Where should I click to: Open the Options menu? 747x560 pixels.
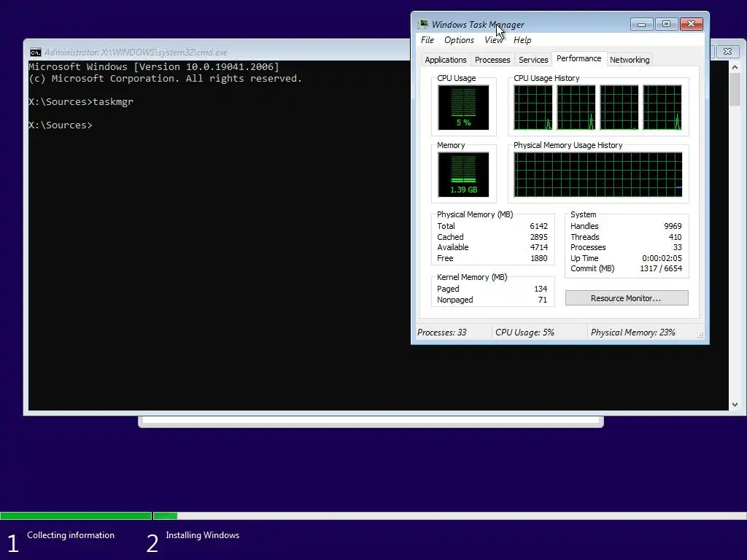459,40
